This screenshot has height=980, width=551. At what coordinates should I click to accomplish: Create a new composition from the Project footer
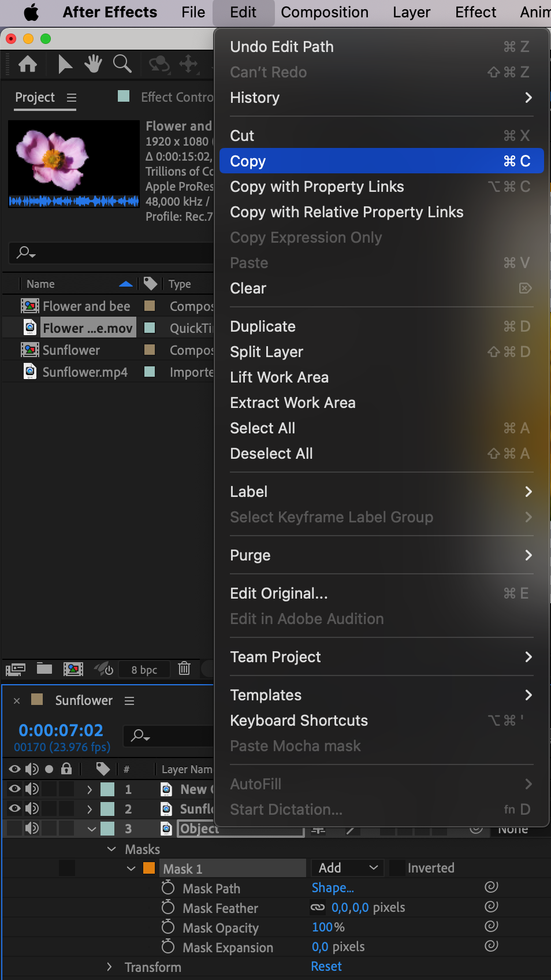click(x=73, y=669)
